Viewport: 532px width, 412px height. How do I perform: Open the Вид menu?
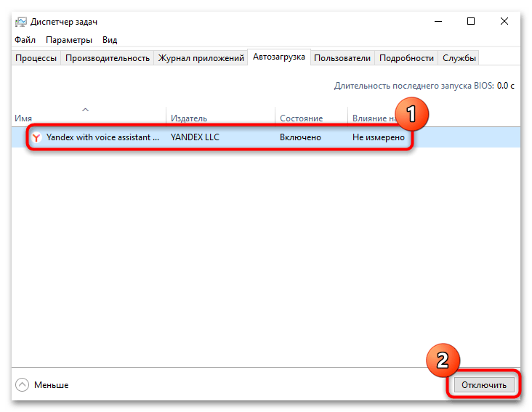[110, 40]
